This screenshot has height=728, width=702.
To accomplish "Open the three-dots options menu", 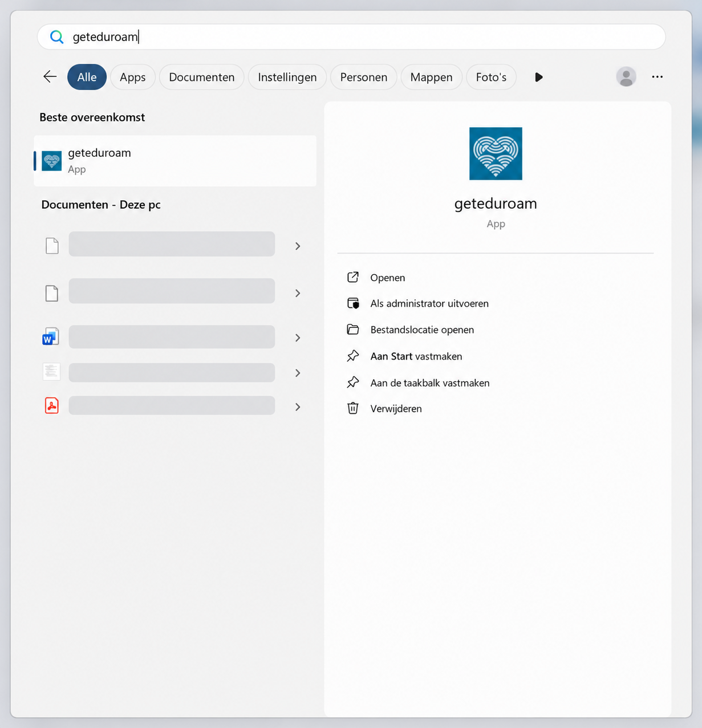I will (x=658, y=76).
